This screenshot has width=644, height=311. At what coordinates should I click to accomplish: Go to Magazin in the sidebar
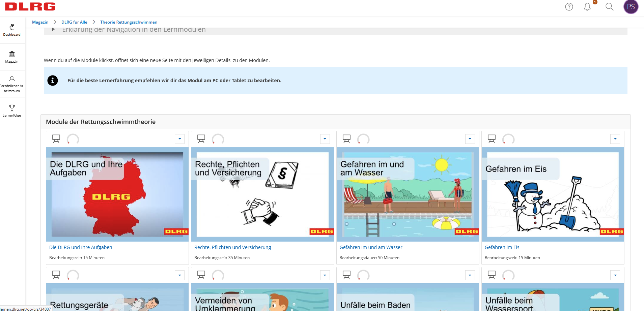[12, 57]
